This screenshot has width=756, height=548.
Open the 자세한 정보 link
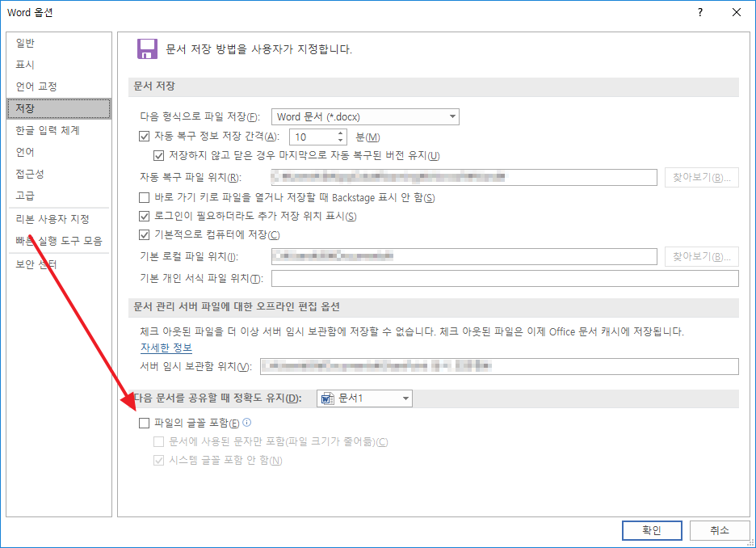point(166,348)
